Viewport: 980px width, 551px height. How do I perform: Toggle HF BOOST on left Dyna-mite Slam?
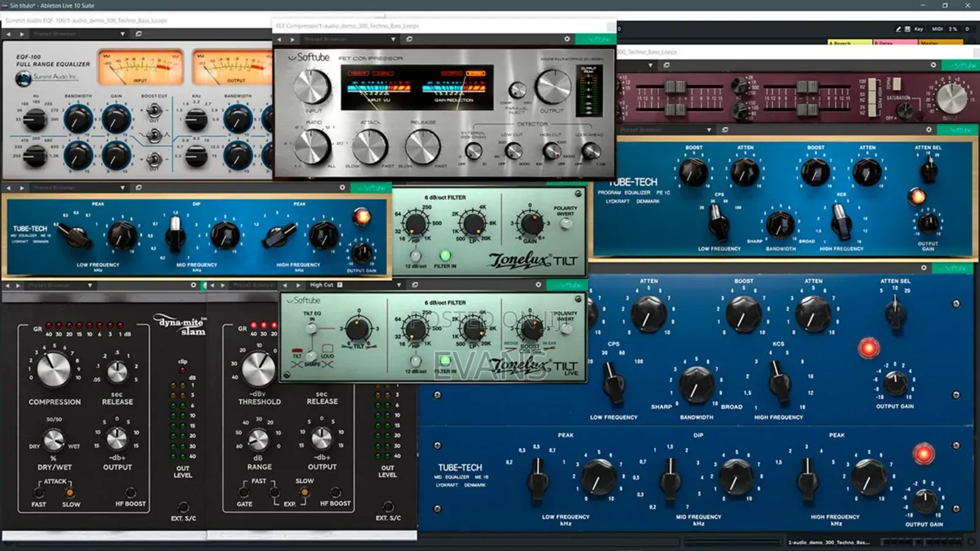click(x=130, y=492)
